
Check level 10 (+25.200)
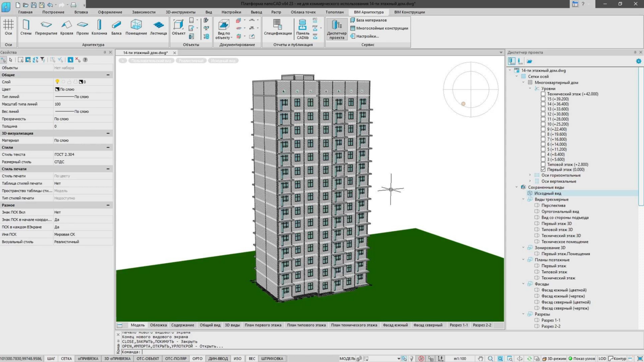pyautogui.click(x=543, y=124)
